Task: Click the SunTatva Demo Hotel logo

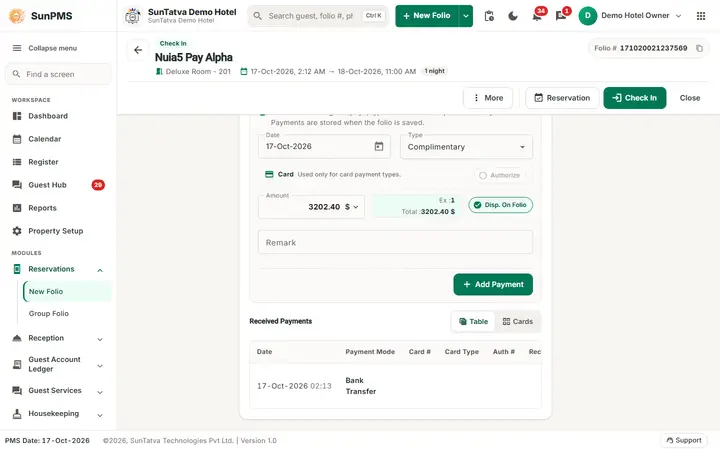Action: pos(133,16)
